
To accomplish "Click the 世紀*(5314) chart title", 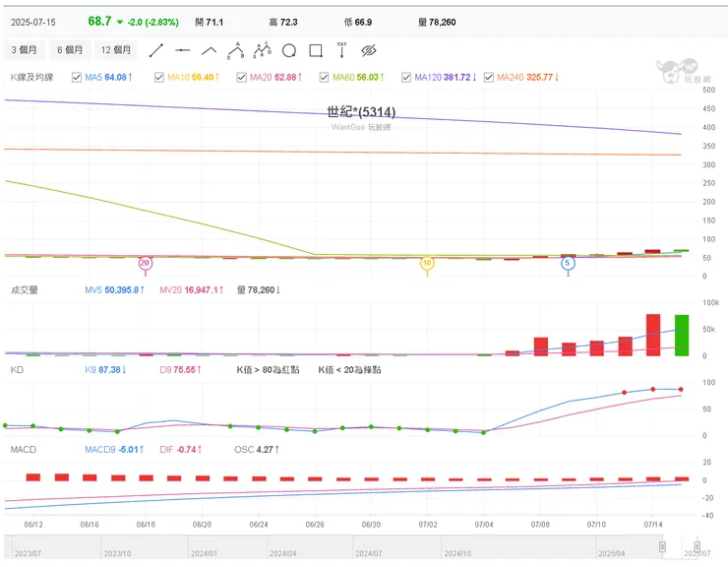I will tap(361, 112).
